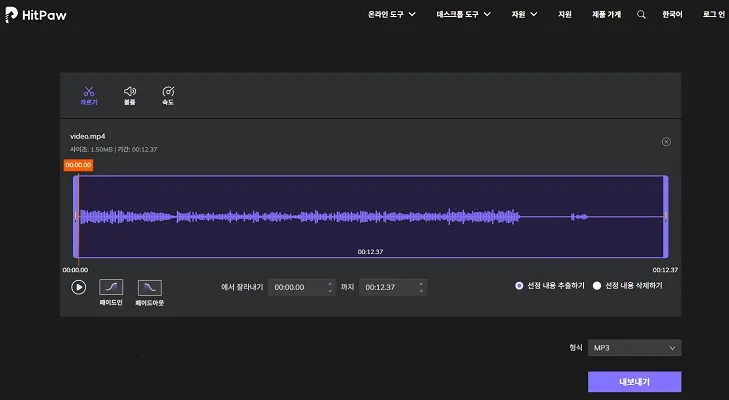This screenshot has height=400, width=729.
Task: Open the product store menu item (제품 가게)
Action: click(x=606, y=14)
